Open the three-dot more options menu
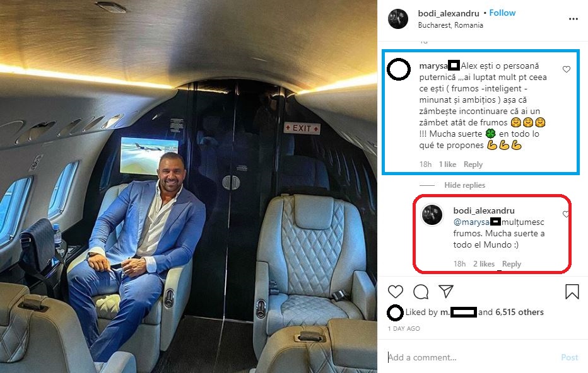This screenshot has width=588, height=373. (573, 19)
